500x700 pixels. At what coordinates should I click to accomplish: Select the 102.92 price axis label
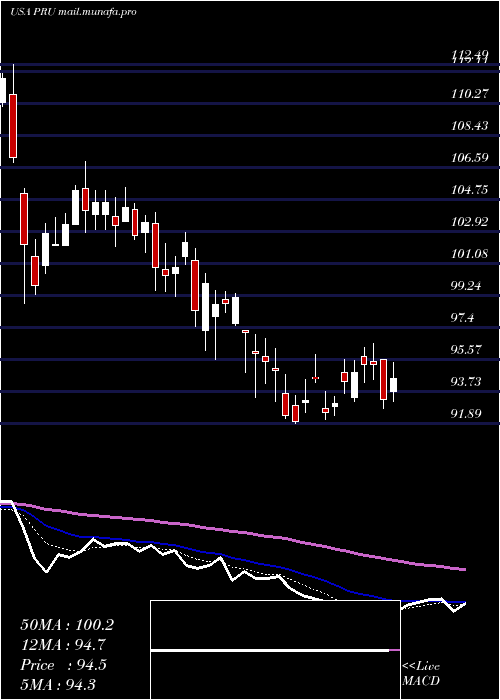pyautogui.click(x=469, y=222)
